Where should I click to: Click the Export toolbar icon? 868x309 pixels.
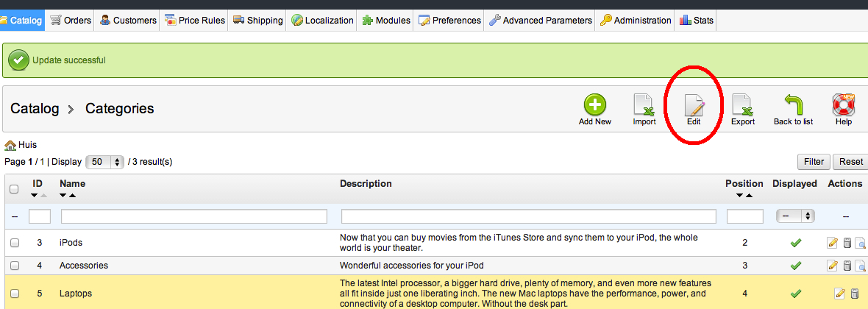(743, 105)
